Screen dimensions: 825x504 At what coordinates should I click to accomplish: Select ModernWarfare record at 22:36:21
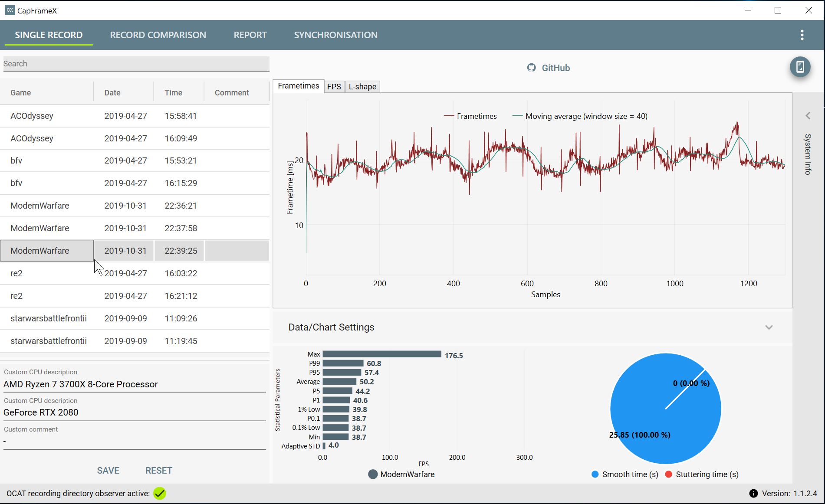click(135, 206)
